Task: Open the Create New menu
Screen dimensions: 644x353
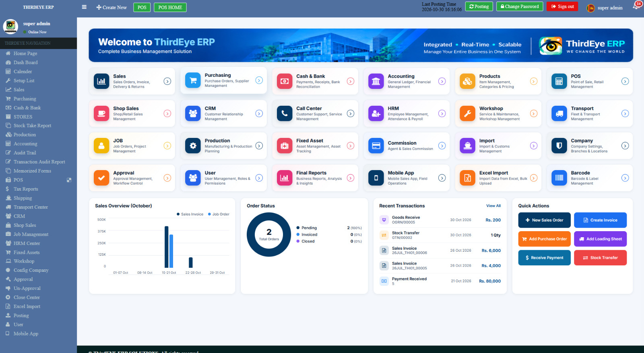Action: coord(111,7)
